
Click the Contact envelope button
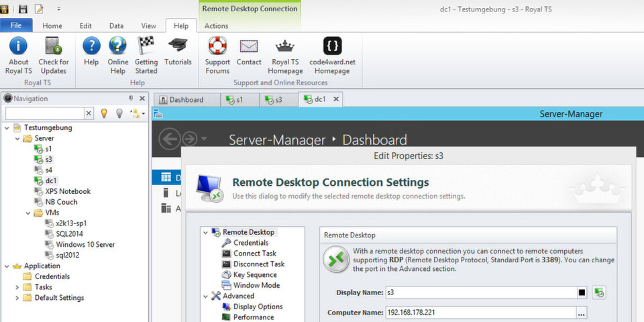(248, 52)
